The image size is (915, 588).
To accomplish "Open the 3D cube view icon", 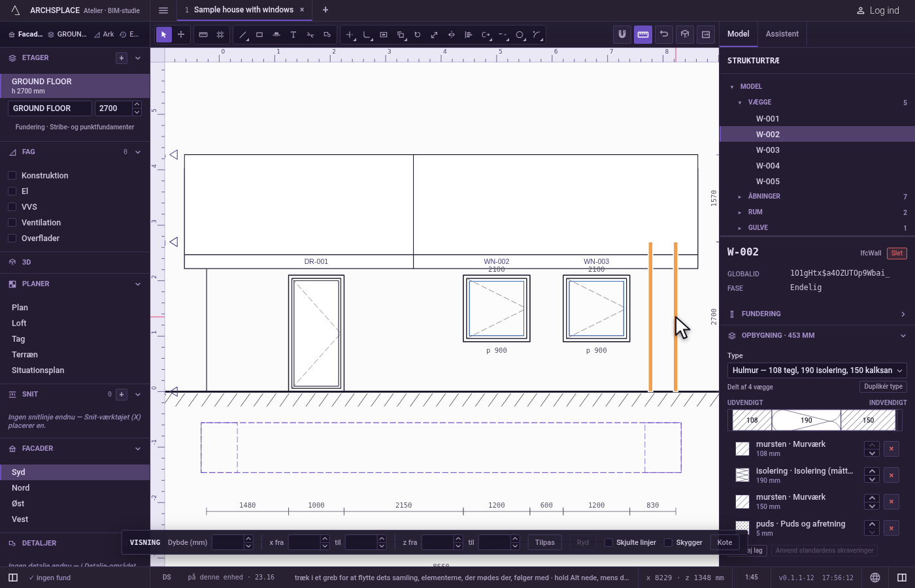I will coord(685,35).
